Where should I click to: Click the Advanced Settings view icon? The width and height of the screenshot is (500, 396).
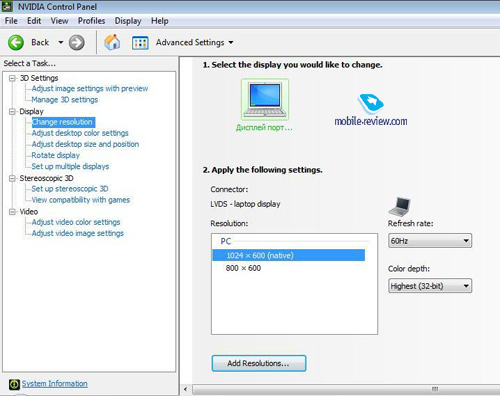tap(140, 43)
